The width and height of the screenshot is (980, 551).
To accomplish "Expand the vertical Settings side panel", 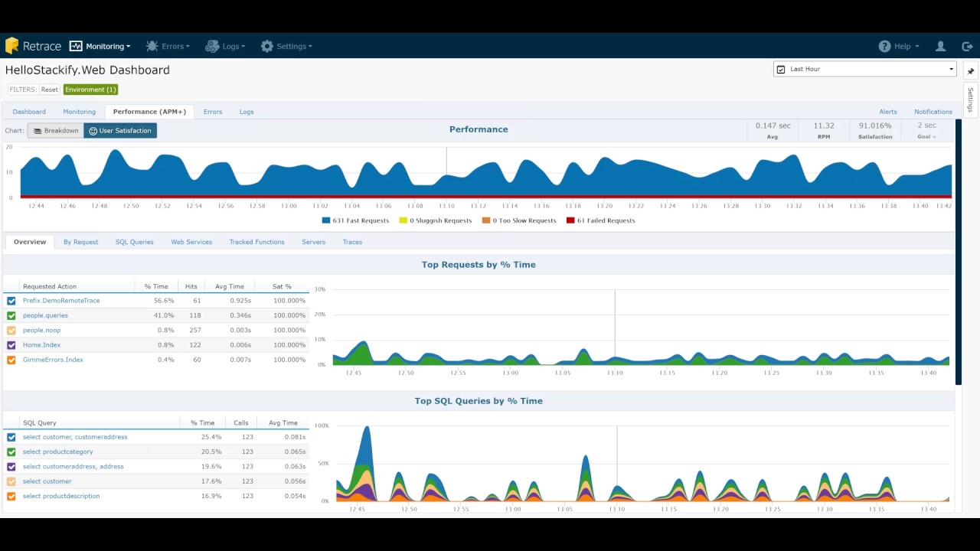I will point(970,99).
